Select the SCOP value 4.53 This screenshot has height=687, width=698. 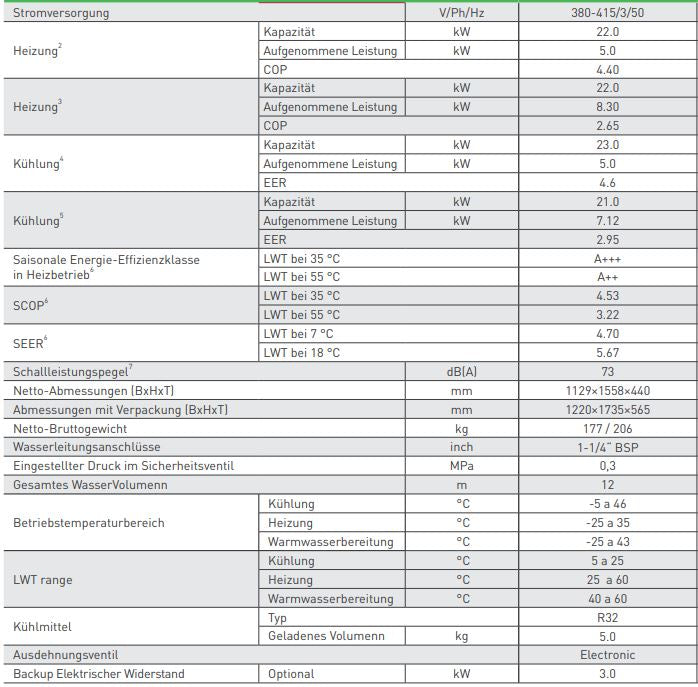607,296
